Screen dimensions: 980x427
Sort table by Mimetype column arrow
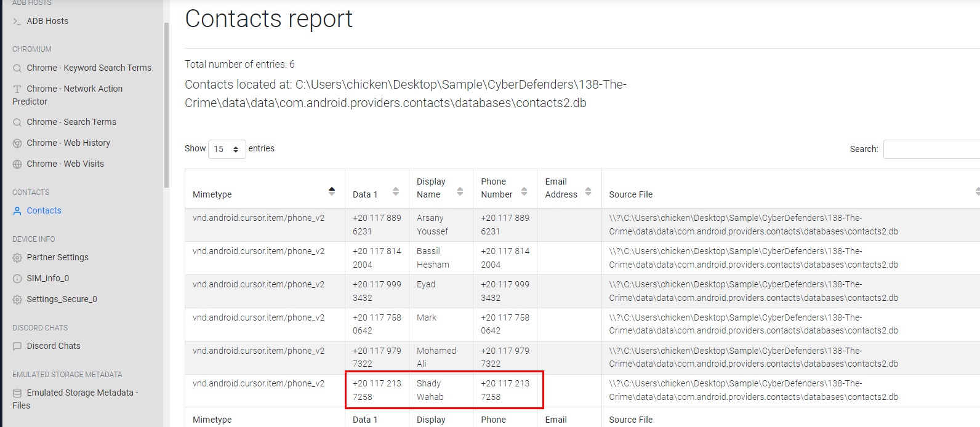coord(332,191)
